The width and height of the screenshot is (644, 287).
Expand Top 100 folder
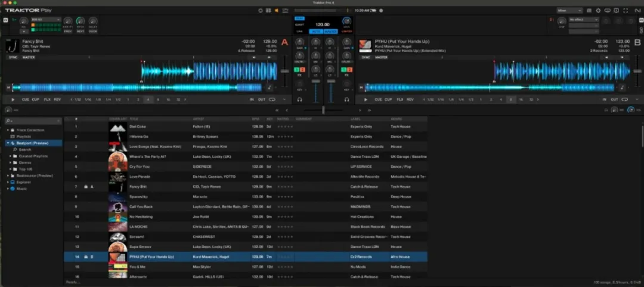[x=10, y=169]
